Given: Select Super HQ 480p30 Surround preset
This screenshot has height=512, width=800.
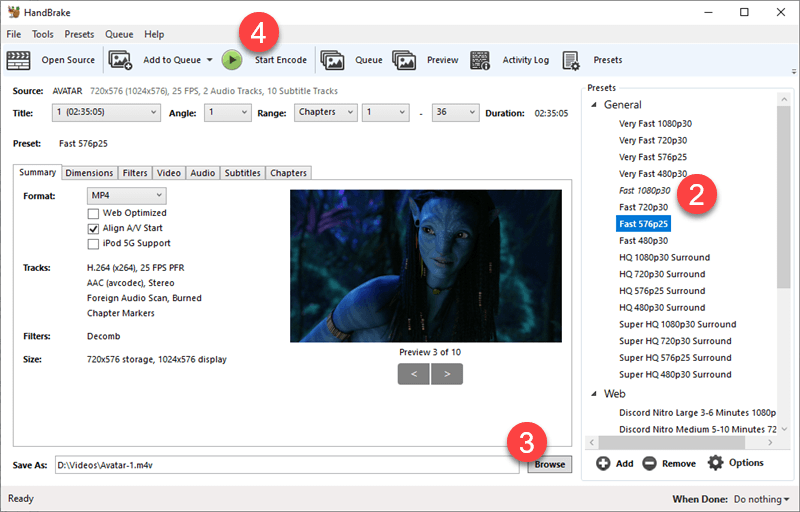Looking at the screenshot, I should [675, 374].
